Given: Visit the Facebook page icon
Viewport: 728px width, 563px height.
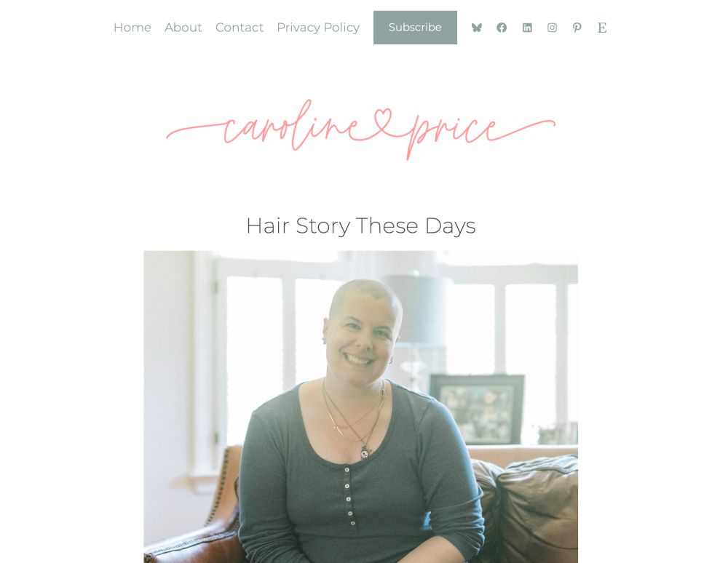Looking at the screenshot, I should pos(502,28).
